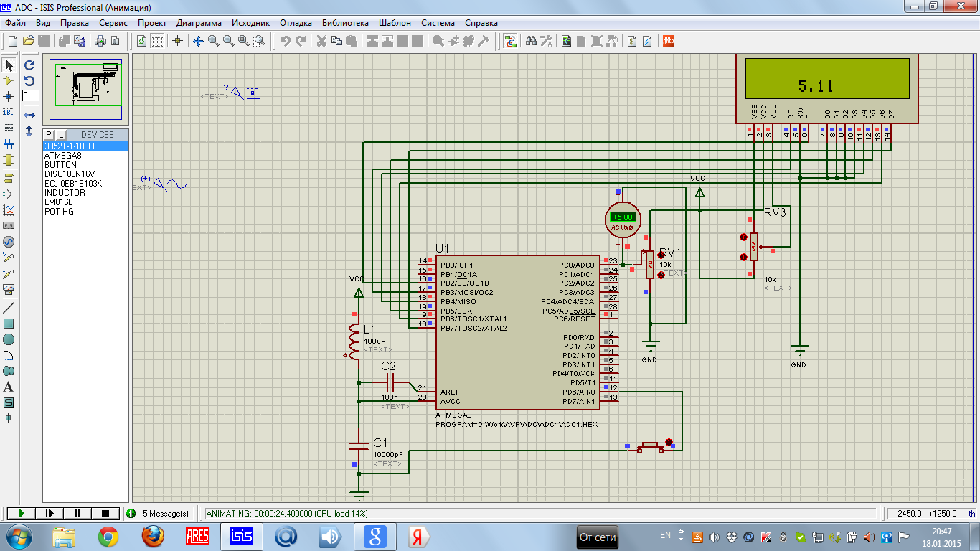Toggle the wire auto-router button
This screenshot has height=551, width=980.
click(510, 41)
